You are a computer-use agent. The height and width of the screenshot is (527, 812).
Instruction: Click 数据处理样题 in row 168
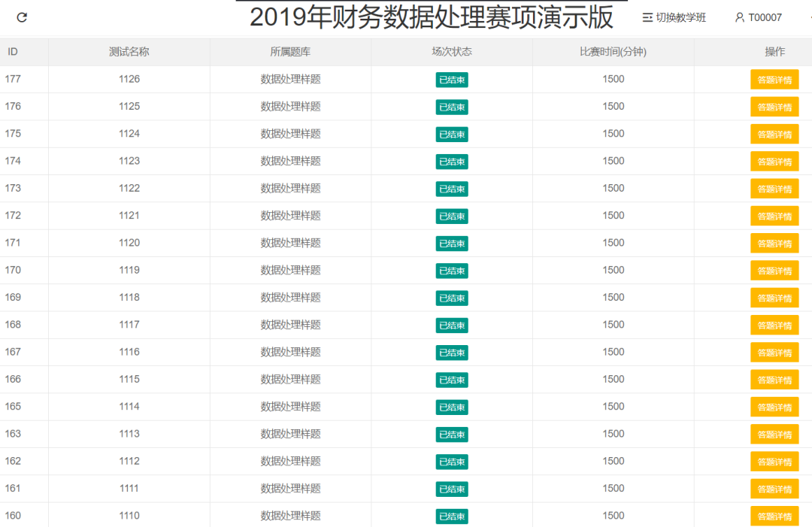pos(290,325)
